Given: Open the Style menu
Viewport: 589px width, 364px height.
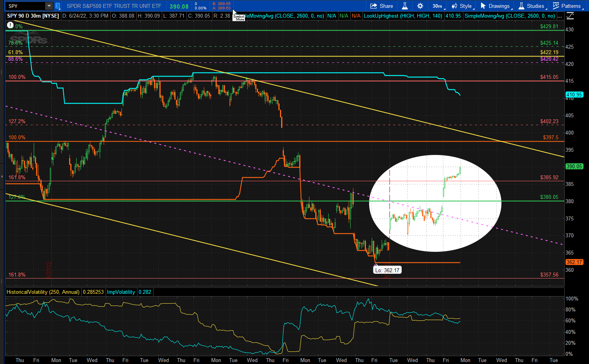Looking at the screenshot, I should [x=462, y=6].
